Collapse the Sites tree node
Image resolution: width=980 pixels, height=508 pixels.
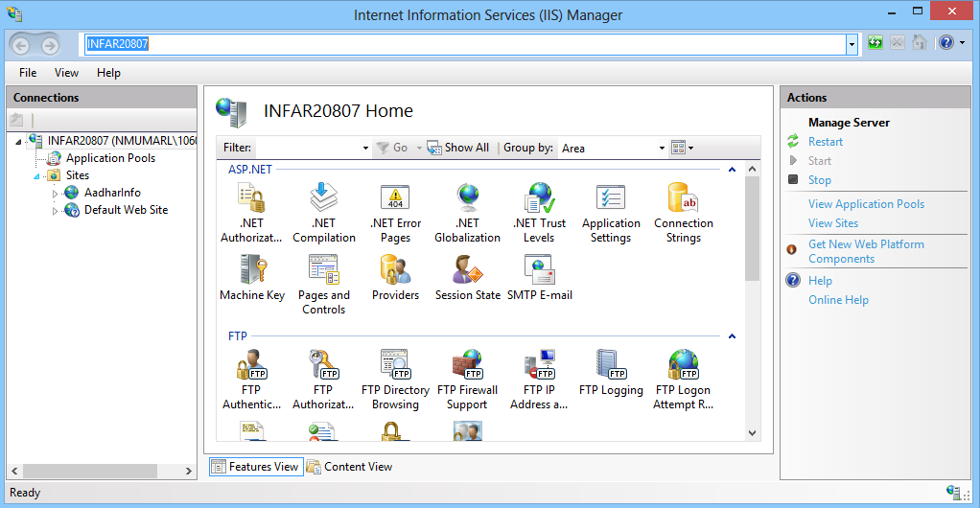click(x=36, y=176)
